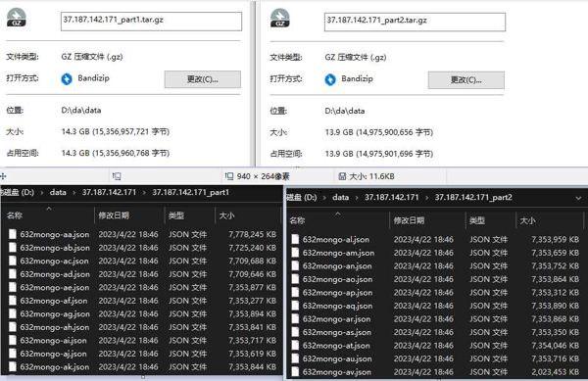Select the 632mongo-al.json file icon
This screenshot has height=381, width=588.
click(295, 239)
